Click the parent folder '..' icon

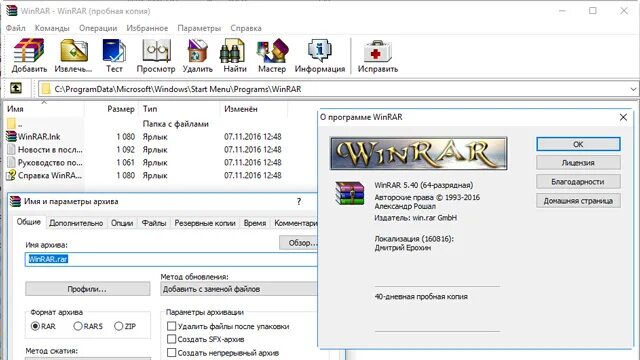pyautogui.click(x=11, y=123)
